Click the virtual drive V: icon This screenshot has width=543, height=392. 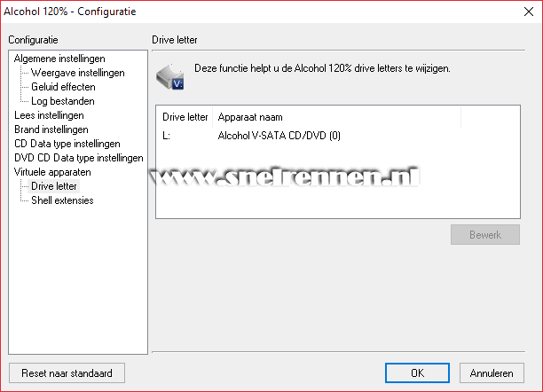coord(170,77)
